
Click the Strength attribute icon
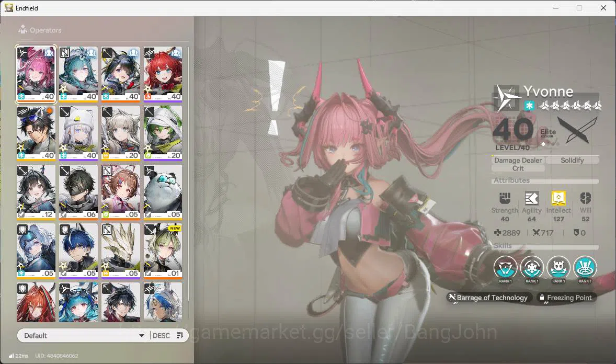[x=505, y=198]
